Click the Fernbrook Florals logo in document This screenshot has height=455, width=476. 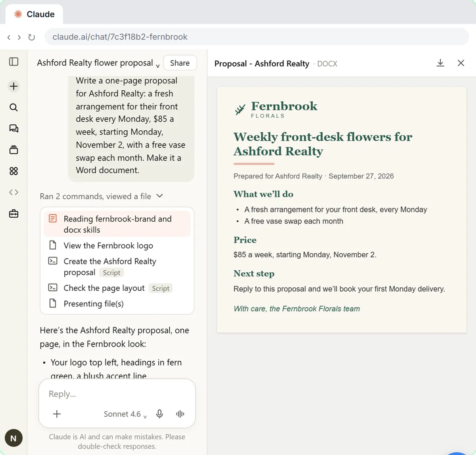[276, 109]
